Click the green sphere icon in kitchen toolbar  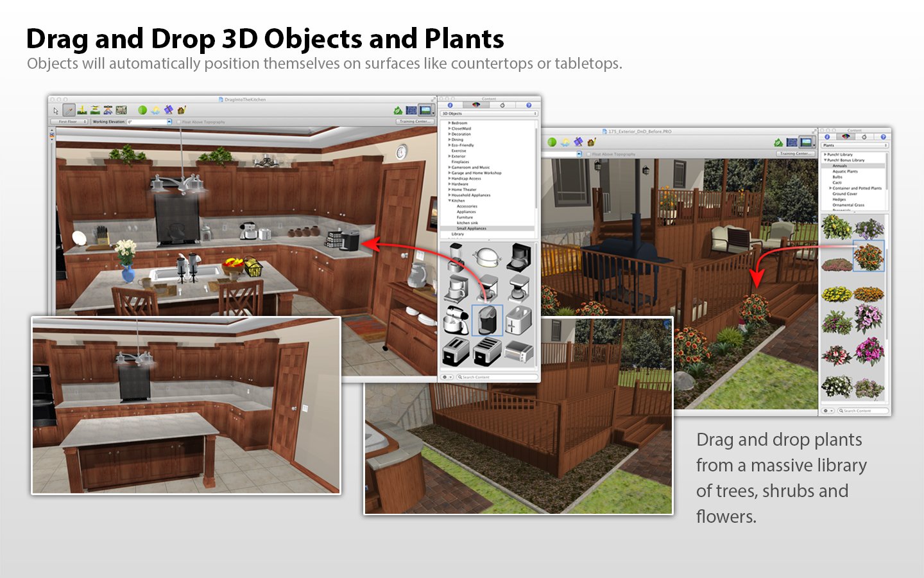click(142, 110)
